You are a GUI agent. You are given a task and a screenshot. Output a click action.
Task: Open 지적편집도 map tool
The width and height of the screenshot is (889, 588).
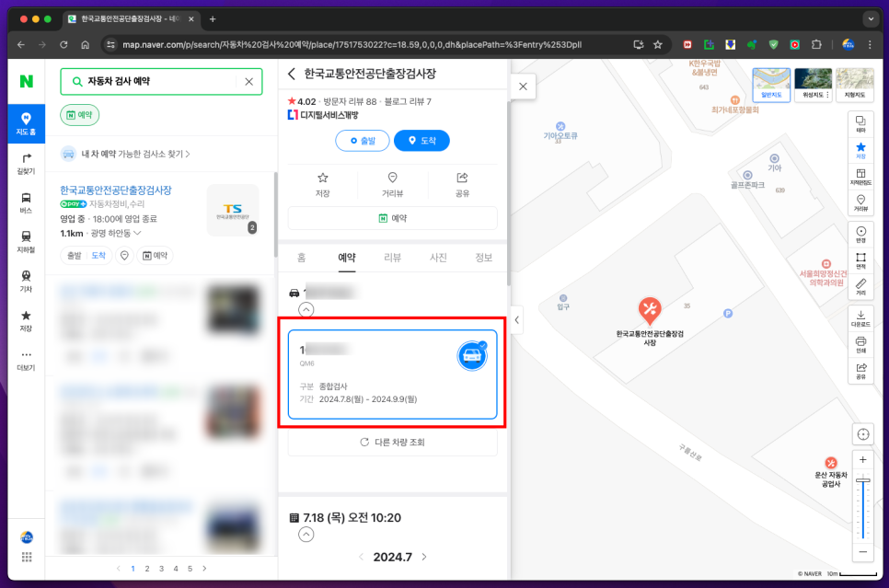click(860, 177)
